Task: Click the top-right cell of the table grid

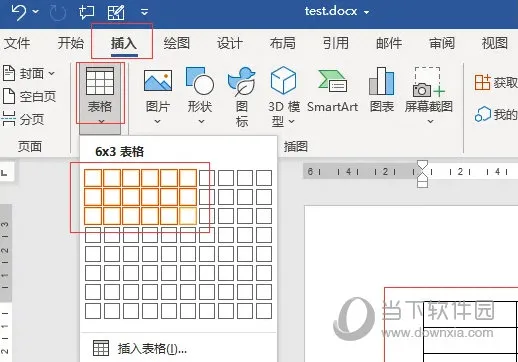Action: tap(264, 178)
